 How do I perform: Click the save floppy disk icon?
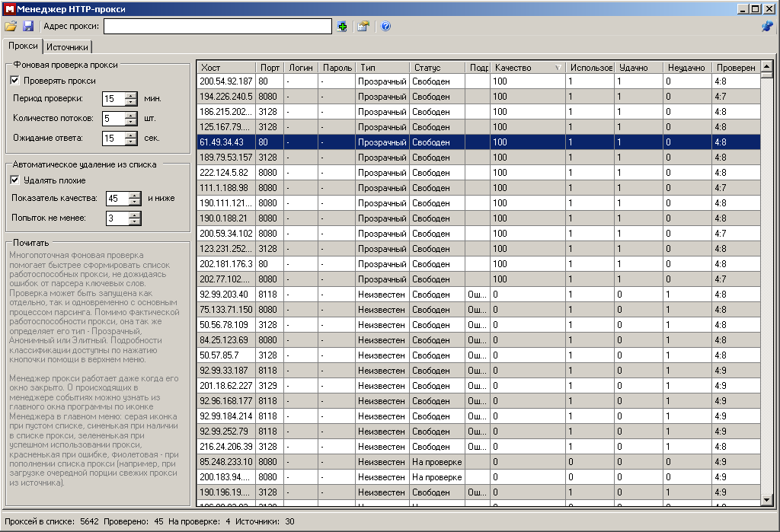tap(28, 26)
